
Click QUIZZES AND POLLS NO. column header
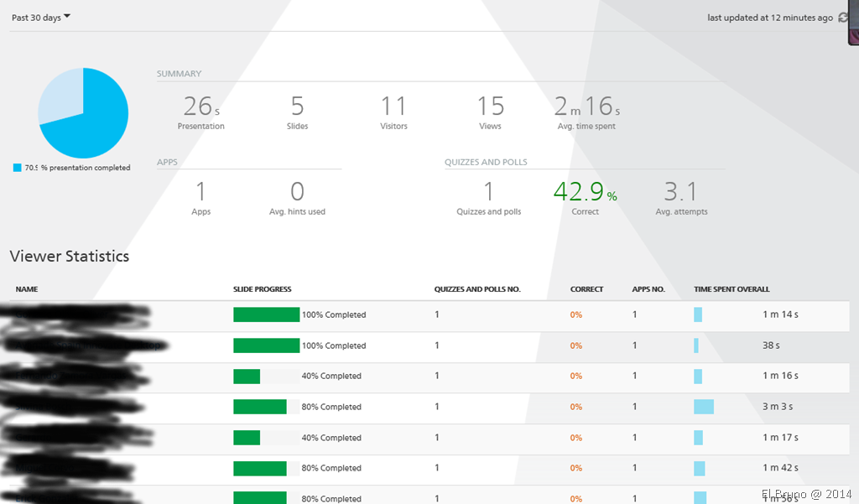[x=476, y=289]
